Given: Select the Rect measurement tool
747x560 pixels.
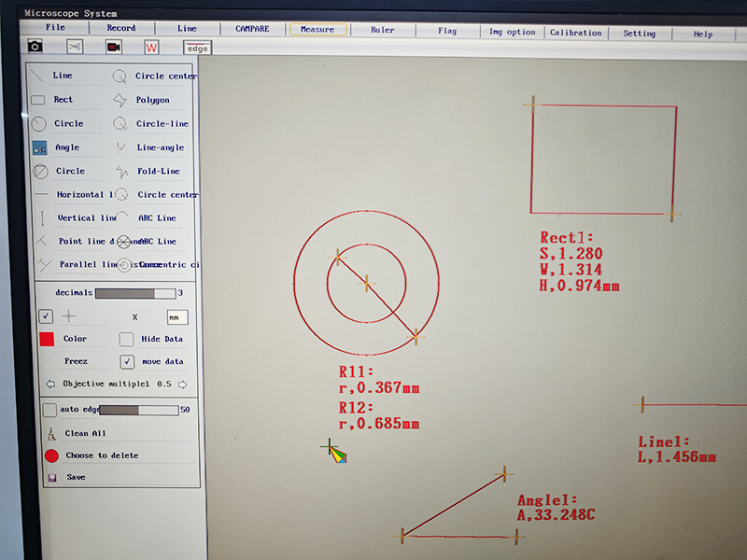Looking at the screenshot, I should 38,100.
